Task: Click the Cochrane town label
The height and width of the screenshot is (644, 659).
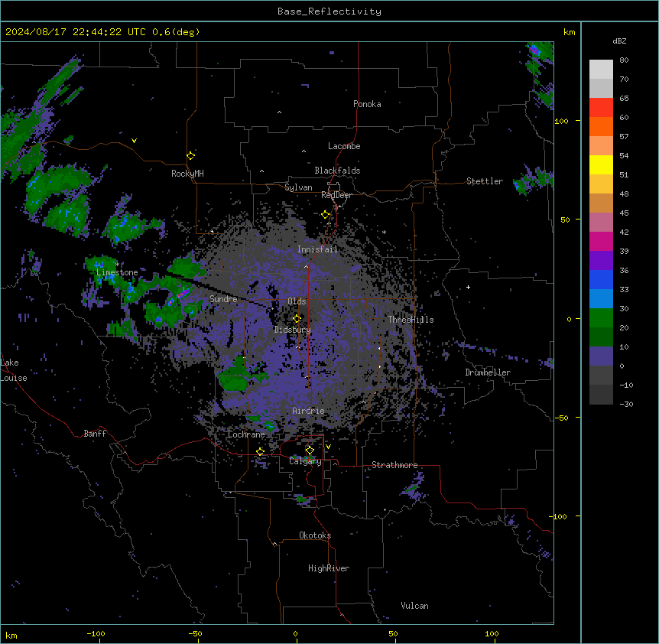Action: (x=246, y=434)
